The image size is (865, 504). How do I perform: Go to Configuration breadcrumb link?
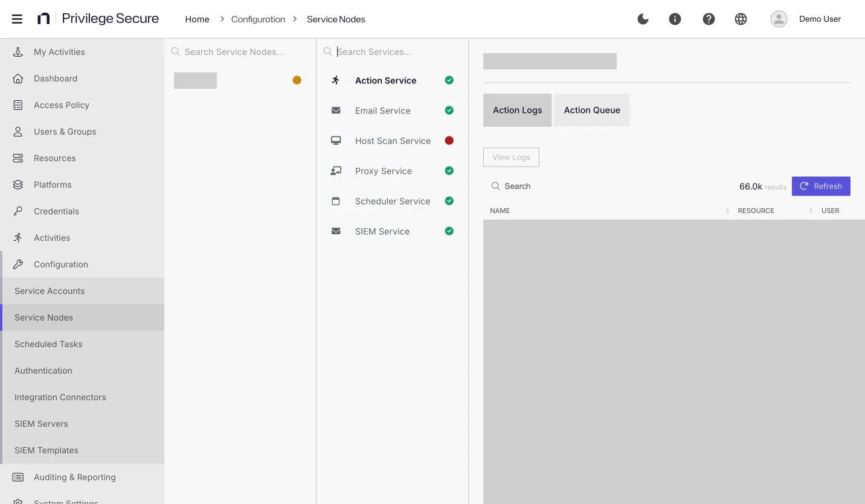258,19
